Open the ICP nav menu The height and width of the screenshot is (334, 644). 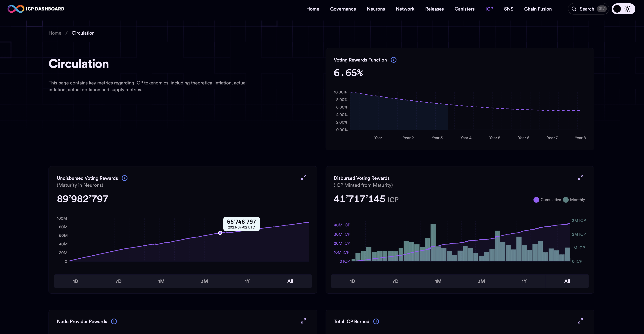[x=489, y=9]
